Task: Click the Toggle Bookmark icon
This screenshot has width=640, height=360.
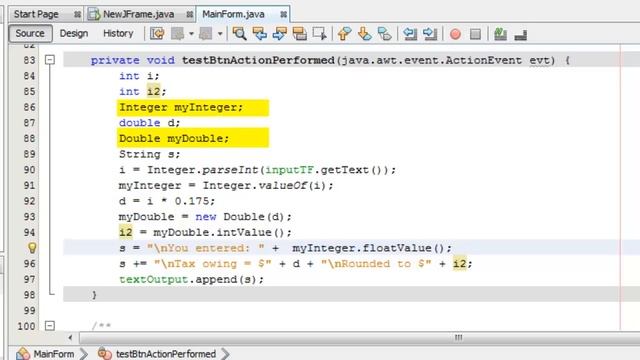Action: click(x=384, y=34)
